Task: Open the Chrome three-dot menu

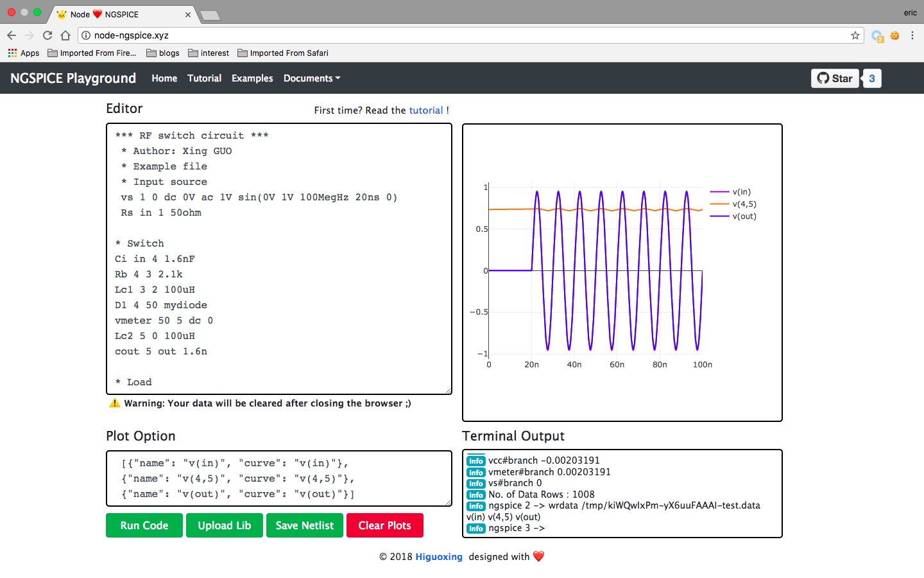Action: 912,35
